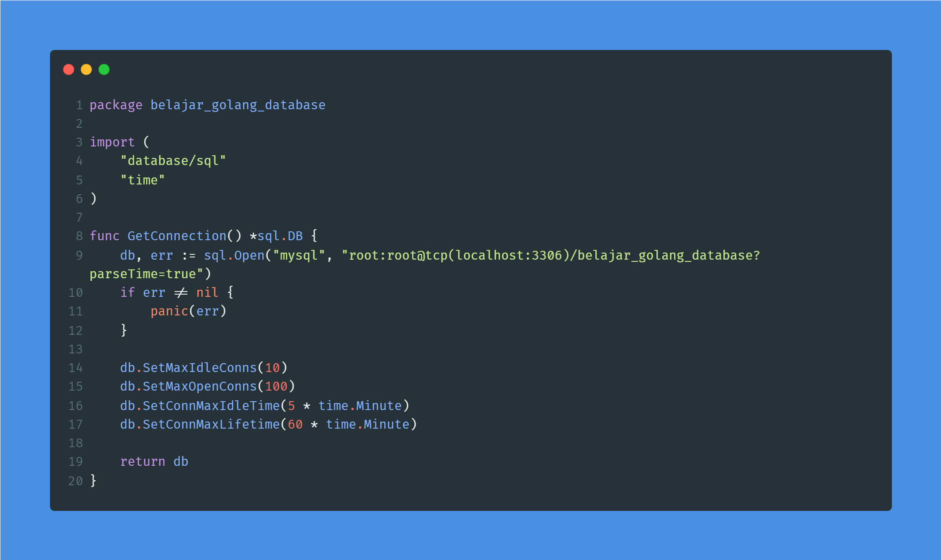Click the package keyword on line 1

pyautogui.click(x=116, y=105)
